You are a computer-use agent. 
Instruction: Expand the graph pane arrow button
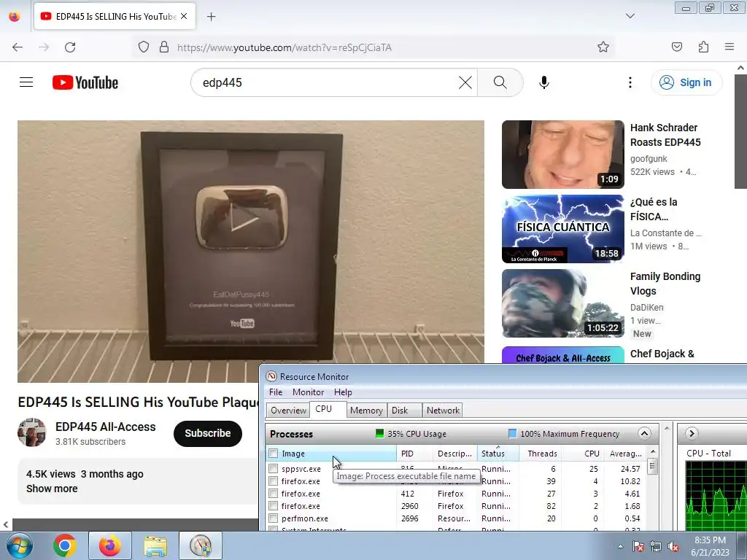pos(692,433)
